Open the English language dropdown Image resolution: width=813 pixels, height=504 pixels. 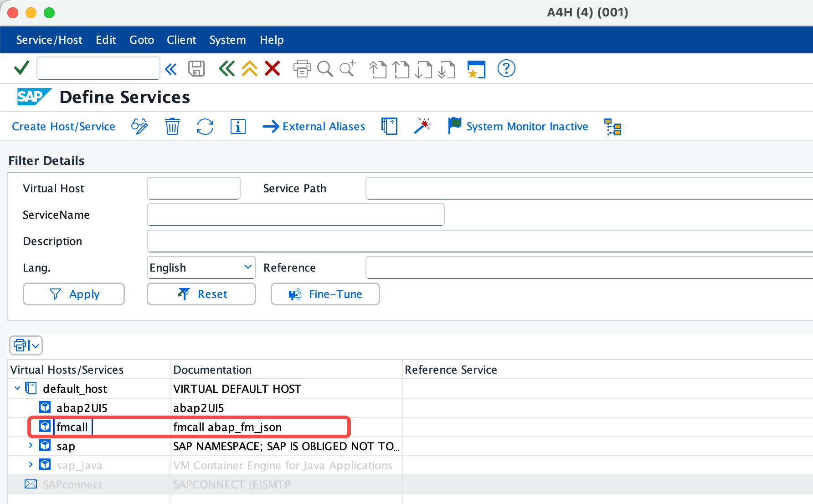pyautogui.click(x=201, y=267)
